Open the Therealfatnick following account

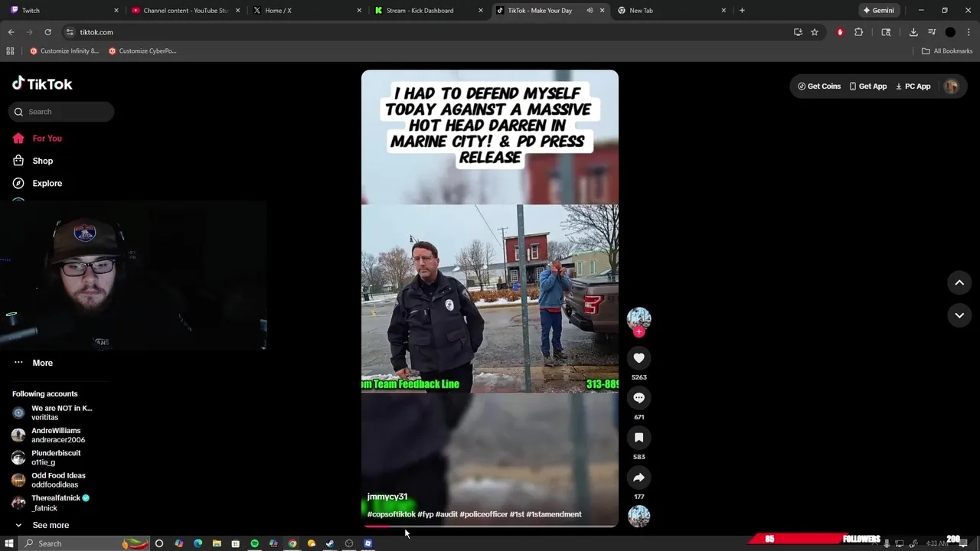[x=51, y=503]
